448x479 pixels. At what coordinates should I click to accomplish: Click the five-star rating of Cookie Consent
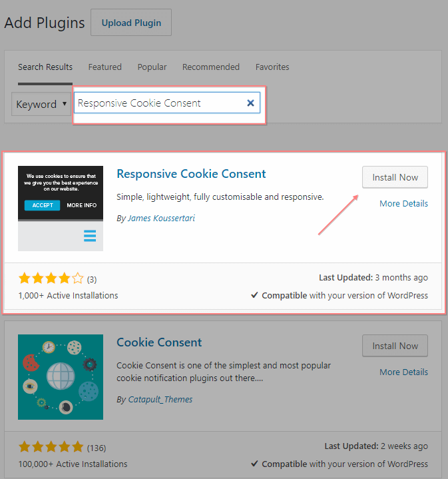click(x=51, y=447)
